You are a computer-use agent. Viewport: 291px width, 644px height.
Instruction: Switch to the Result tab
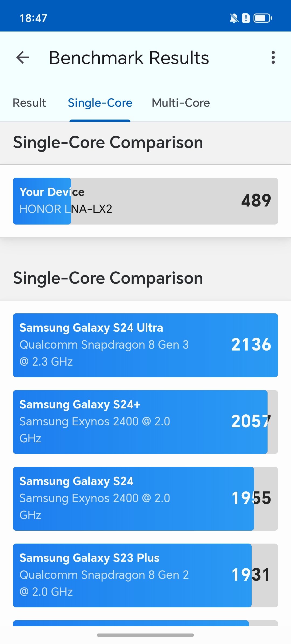coord(29,103)
